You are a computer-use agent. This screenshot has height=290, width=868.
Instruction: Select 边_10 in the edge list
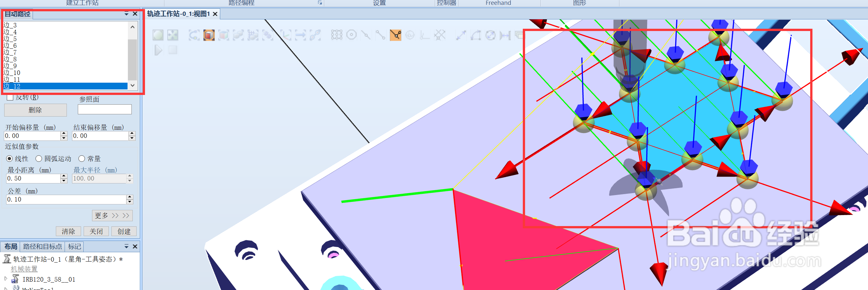point(65,73)
